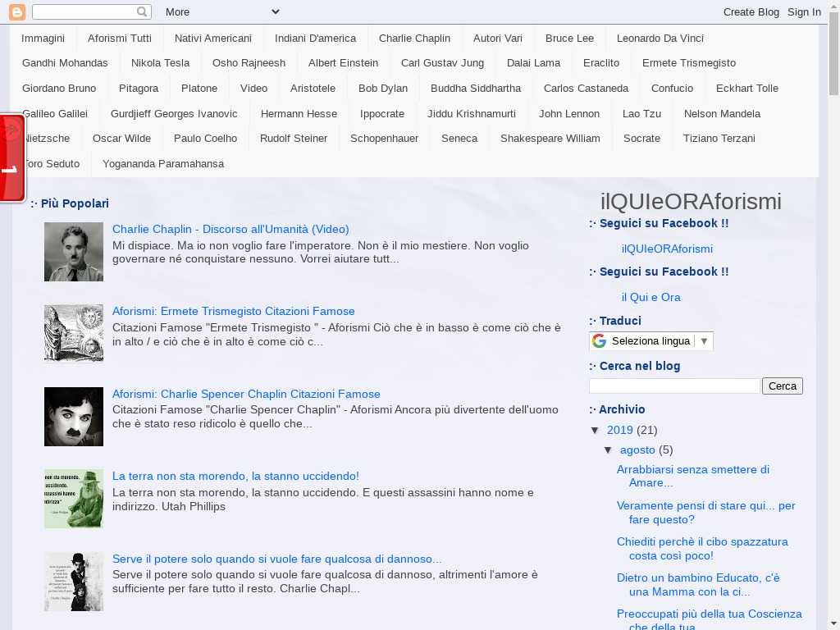The image size is (840, 630).
Task: Open the ilQUIeORAforismi Facebook link
Action: [x=667, y=249]
